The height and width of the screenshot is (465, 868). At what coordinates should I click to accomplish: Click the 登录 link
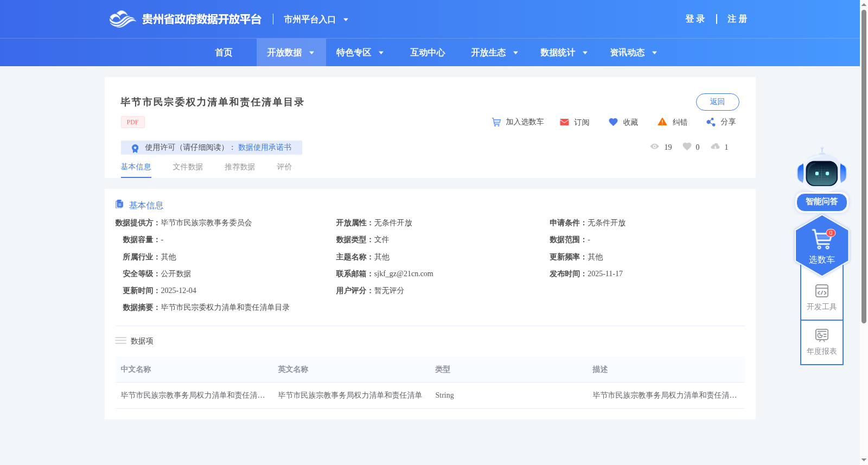pyautogui.click(x=695, y=19)
